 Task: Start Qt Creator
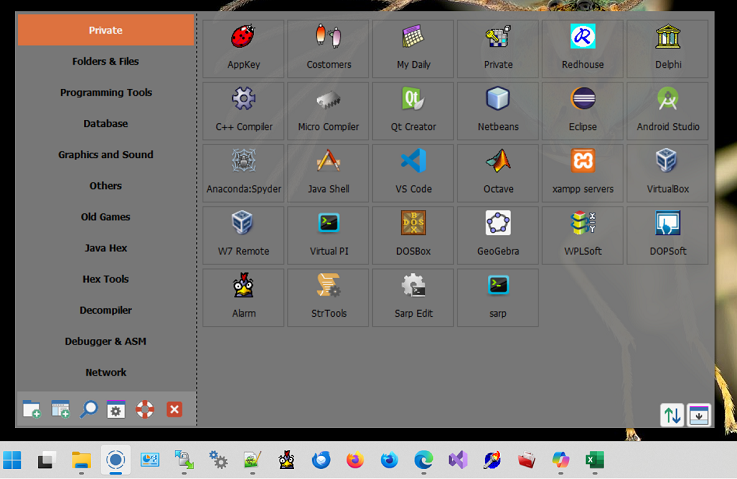(x=413, y=111)
